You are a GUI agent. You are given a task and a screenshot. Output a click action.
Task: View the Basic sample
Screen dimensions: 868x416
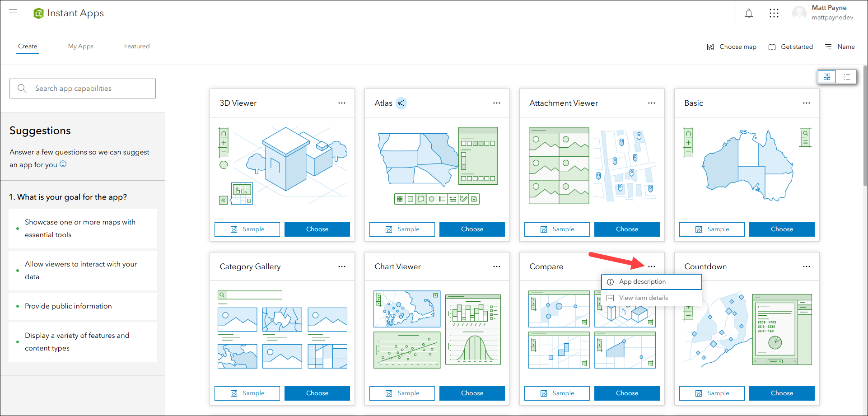(712, 229)
